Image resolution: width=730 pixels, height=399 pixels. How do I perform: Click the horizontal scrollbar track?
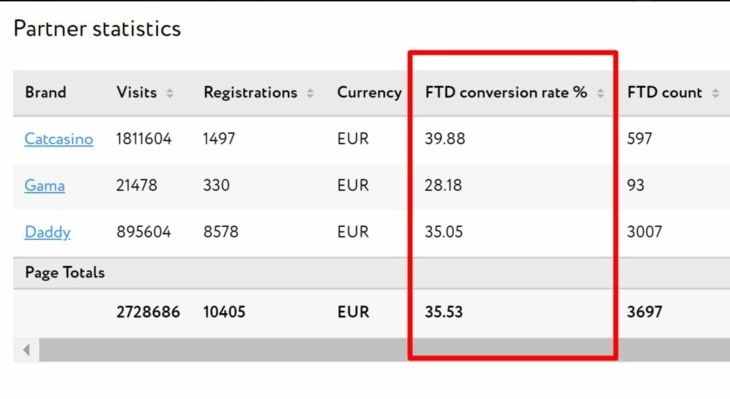385,350
